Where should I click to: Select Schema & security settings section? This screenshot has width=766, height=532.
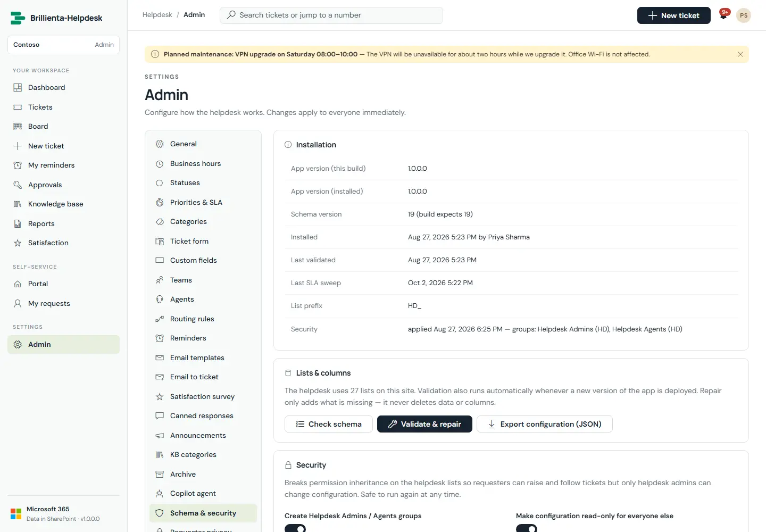click(x=203, y=513)
